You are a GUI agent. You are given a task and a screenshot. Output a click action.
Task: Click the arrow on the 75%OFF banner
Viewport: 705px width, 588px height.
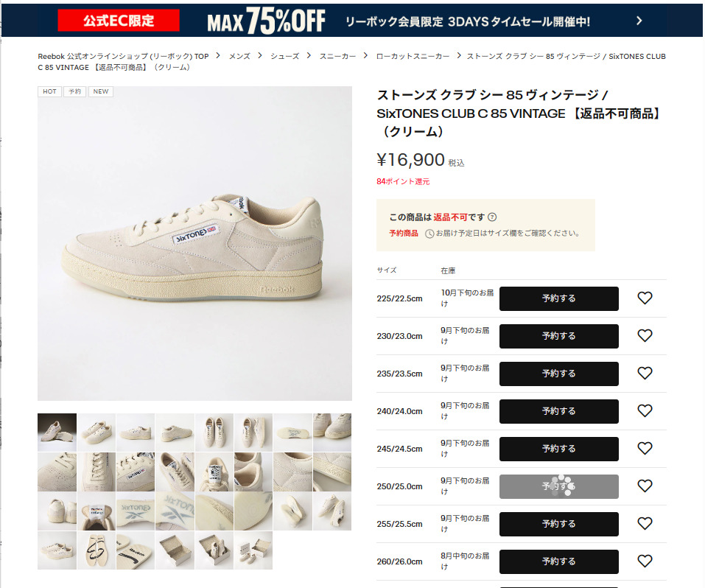click(x=639, y=21)
